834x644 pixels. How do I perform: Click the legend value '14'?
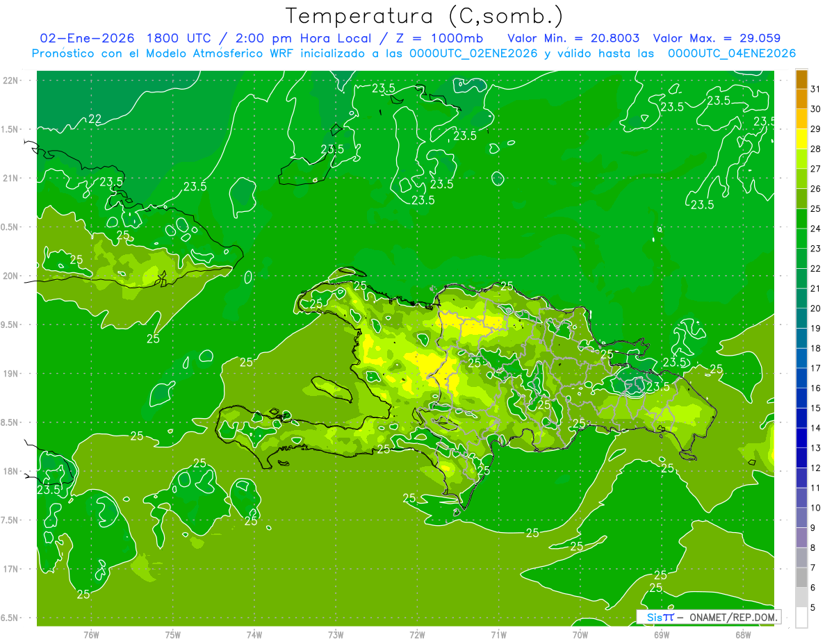coord(815,429)
